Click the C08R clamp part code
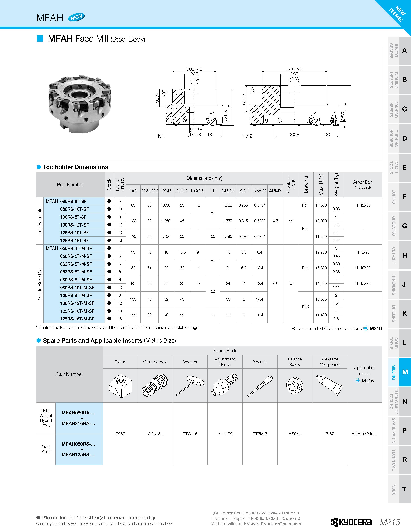This screenshot has height=532, width=411. coord(120,434)
